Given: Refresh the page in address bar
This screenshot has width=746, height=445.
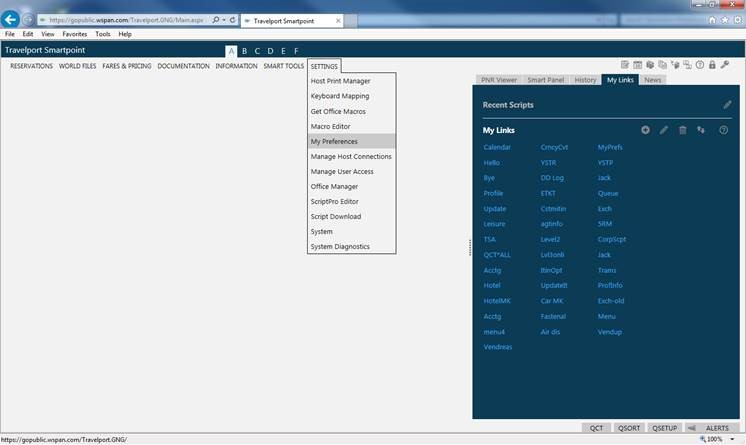Looking at the screenshot, I should click(233, 20).
